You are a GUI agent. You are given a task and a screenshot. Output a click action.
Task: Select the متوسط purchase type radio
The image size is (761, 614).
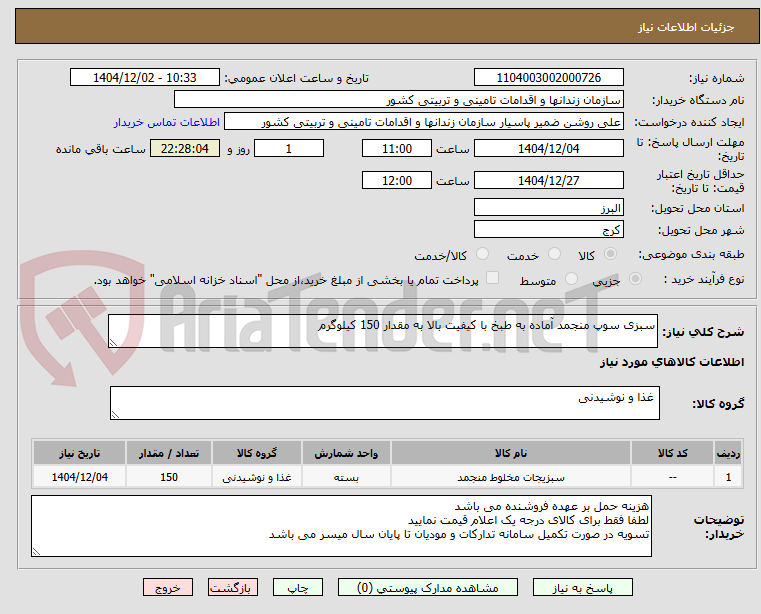coord(572,279)
